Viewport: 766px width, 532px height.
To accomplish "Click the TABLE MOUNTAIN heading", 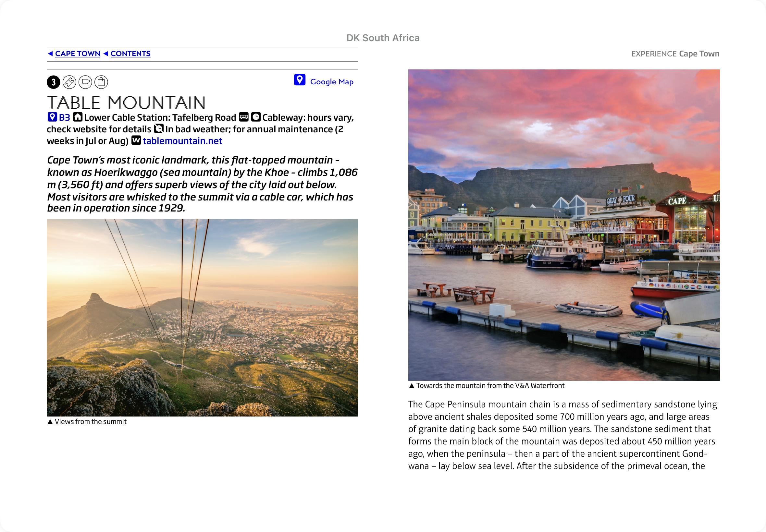I will coord(126,103).
